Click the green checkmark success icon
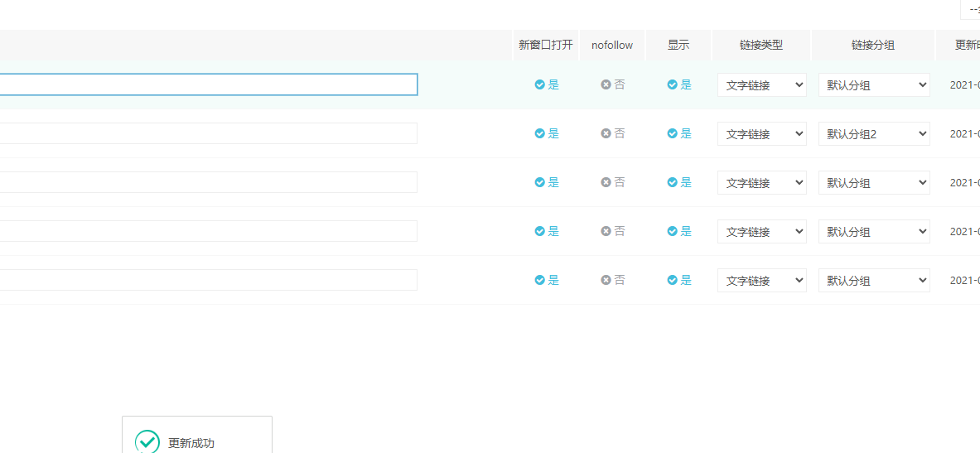 pyautogui.click(x=147, y=441)
